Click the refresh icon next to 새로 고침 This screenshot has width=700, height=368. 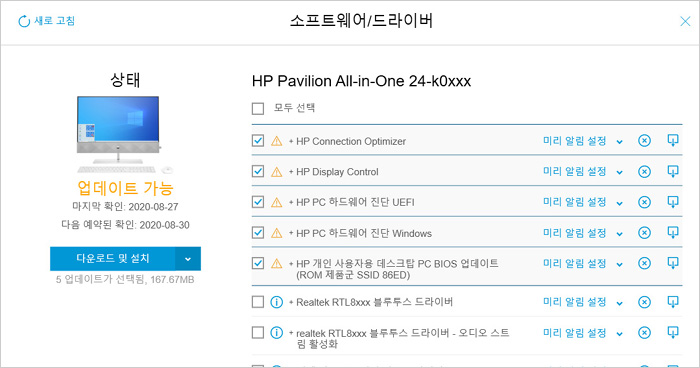pos(24,21)
